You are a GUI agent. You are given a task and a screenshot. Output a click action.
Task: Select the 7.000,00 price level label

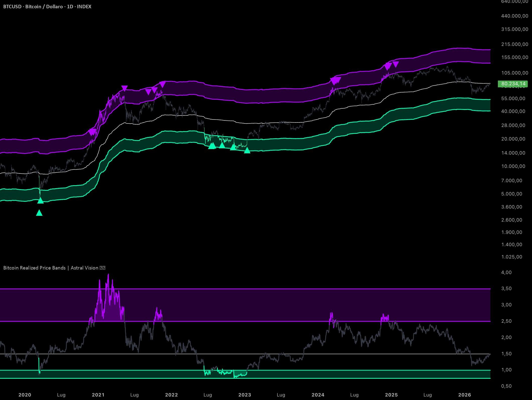512,180
